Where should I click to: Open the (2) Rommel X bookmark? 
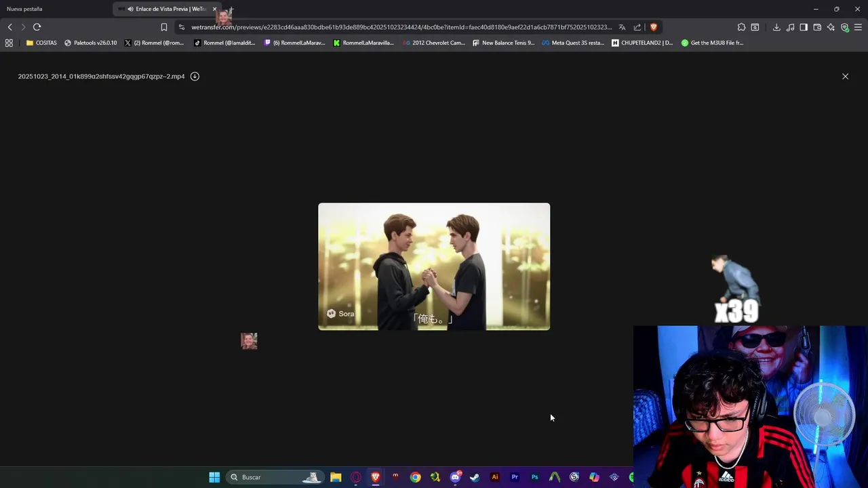pos(154,43)
